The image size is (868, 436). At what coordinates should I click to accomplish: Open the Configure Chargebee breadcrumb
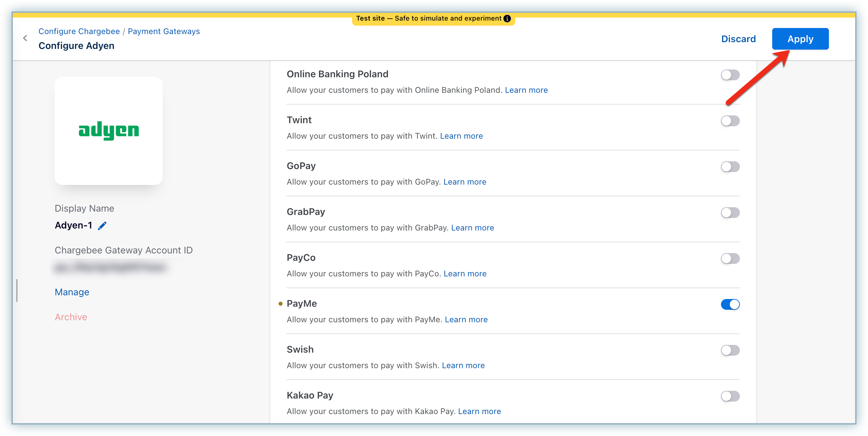[79, 31]
